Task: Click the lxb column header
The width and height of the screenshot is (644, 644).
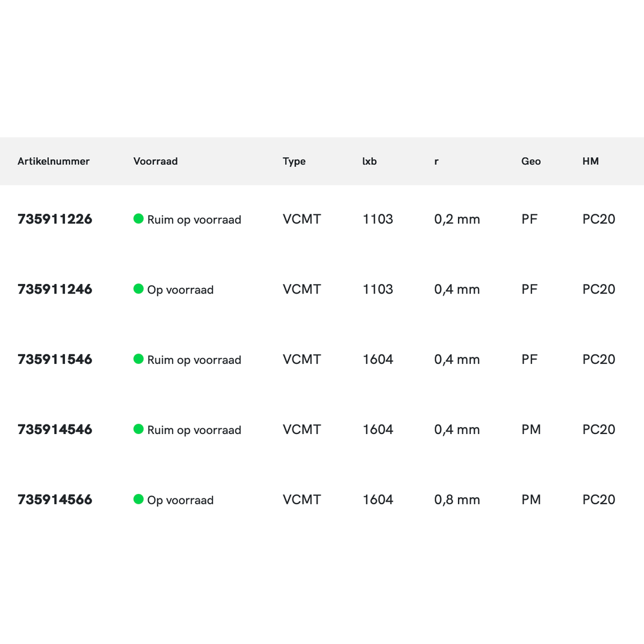Action: (370, 161)
